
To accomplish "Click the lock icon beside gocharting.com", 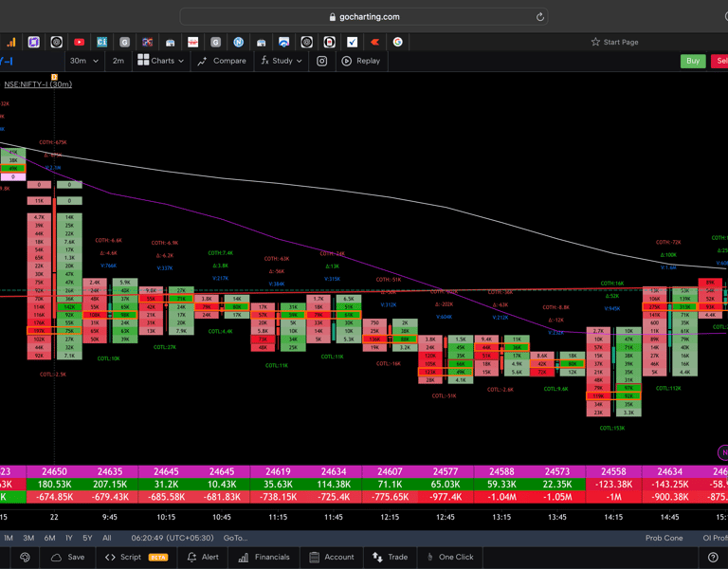I will [332, 17].
